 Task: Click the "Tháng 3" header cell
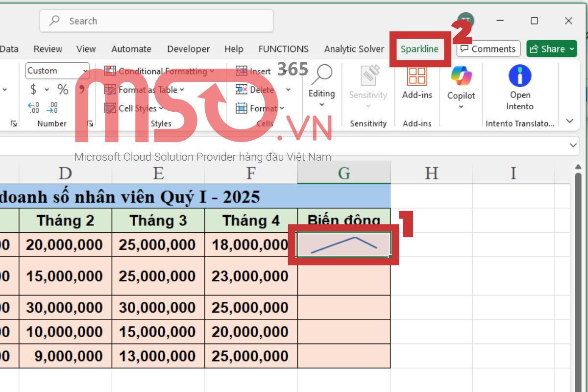(158, 220)
